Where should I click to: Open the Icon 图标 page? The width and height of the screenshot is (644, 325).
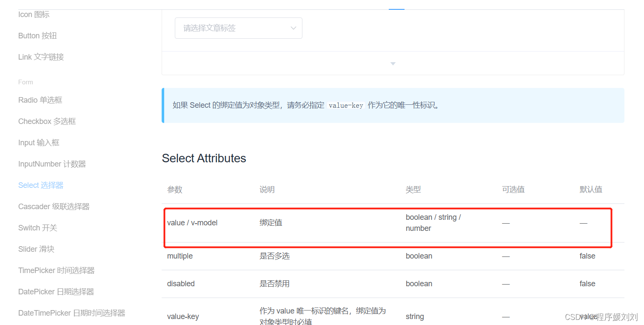(34, 14)
